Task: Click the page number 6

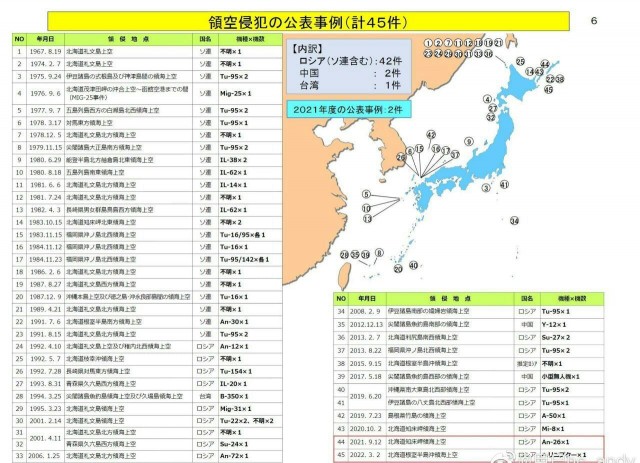Action: [594, 21]
